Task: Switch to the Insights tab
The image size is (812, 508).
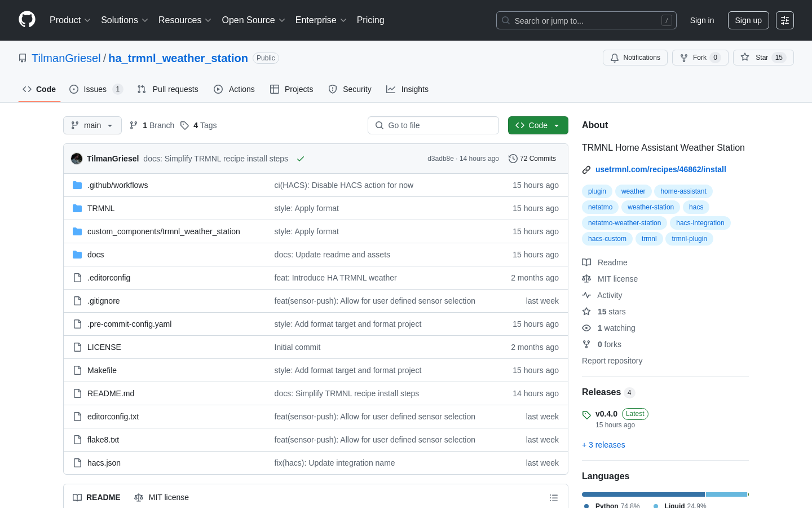Action: pyautogui.click(x=407, y=89)
